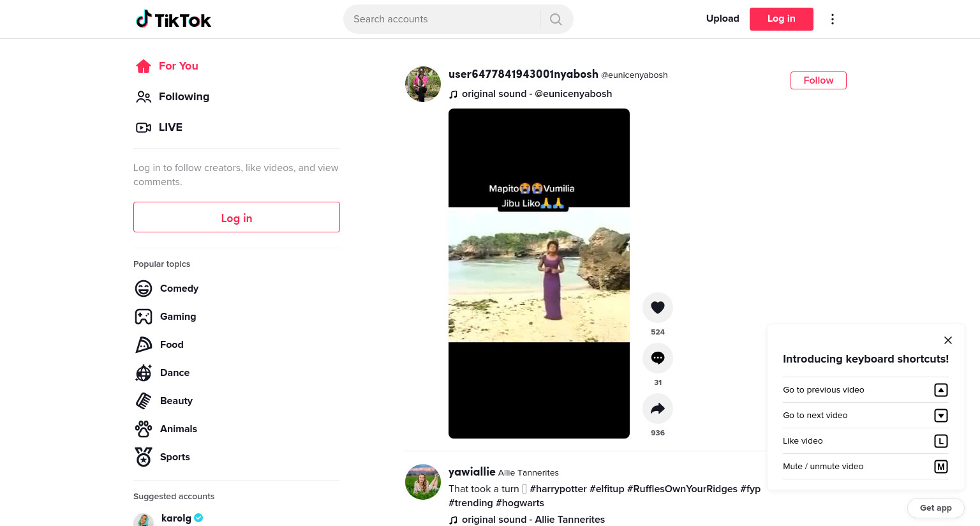This screenshot has width=980, height=526.
Task: Click yawiallie profile avatar
Action: (x=423, y=482)
